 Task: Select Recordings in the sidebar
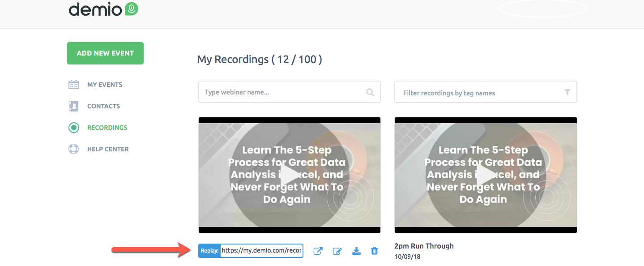click(x=107, y=128)
